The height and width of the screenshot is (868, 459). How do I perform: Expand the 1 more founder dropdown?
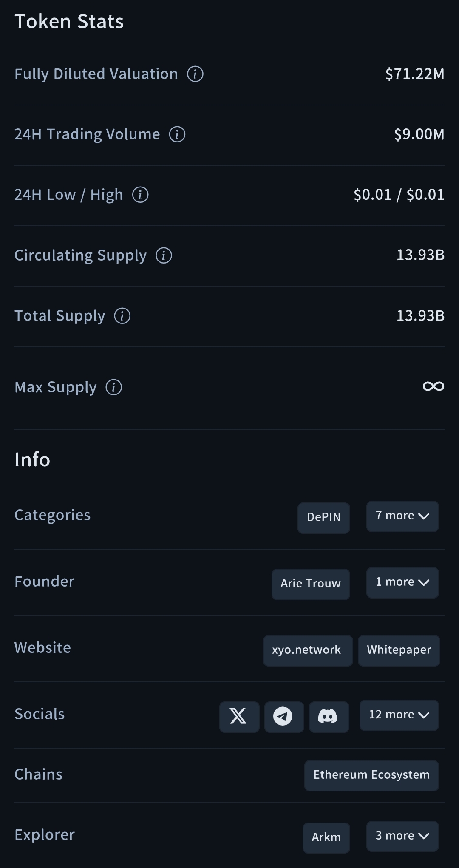(x=402, y=582)
